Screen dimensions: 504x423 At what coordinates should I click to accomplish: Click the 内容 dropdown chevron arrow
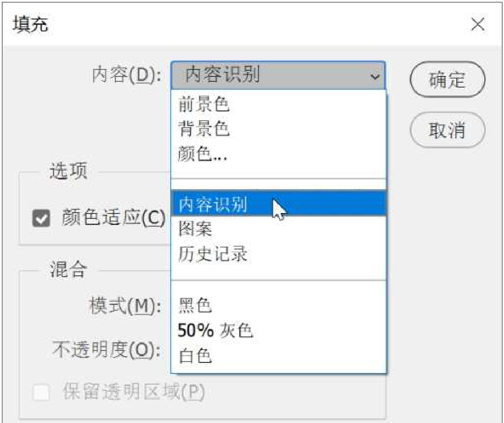point(375,76)
